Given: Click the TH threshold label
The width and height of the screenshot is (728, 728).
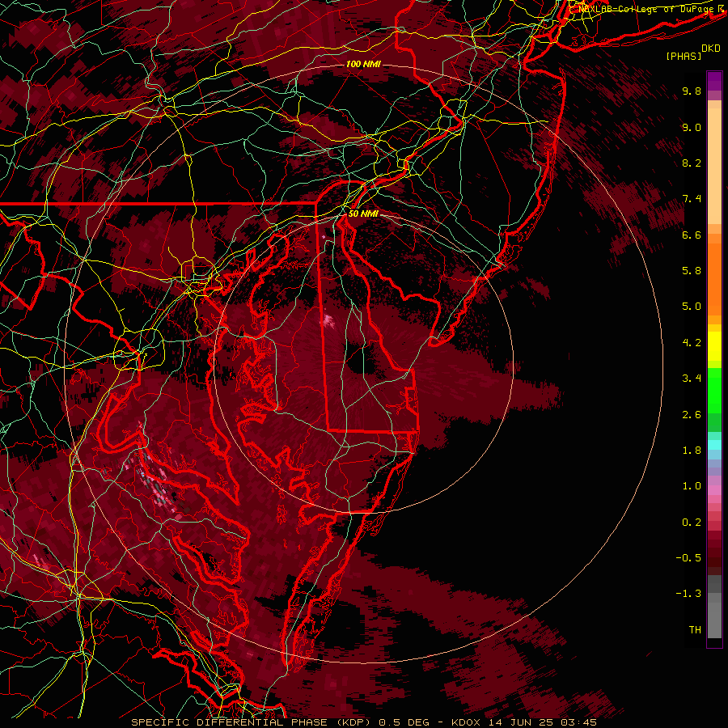Looking at the screenshot, I should click(x=695, y=630).
